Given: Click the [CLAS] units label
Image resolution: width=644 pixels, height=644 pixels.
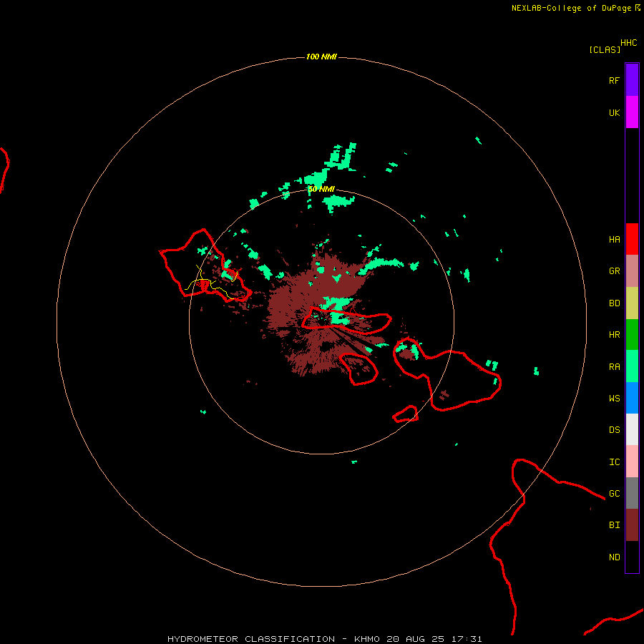Looking at the screenshot, I should click(605, 49).
